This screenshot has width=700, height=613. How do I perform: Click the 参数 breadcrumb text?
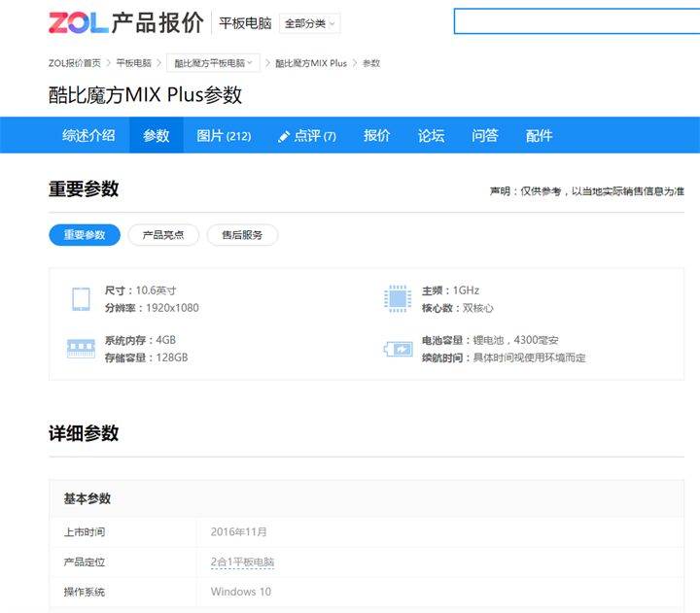(371, 63)
